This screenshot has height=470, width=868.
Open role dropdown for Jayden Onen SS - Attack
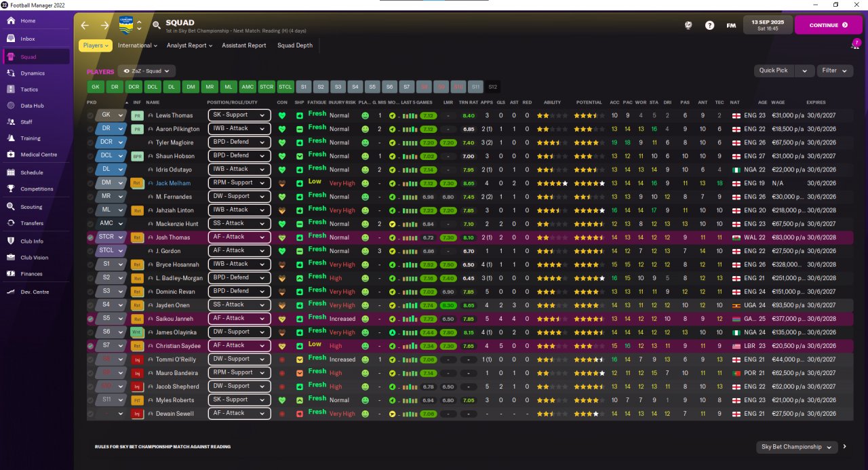(x=238, y=305)
